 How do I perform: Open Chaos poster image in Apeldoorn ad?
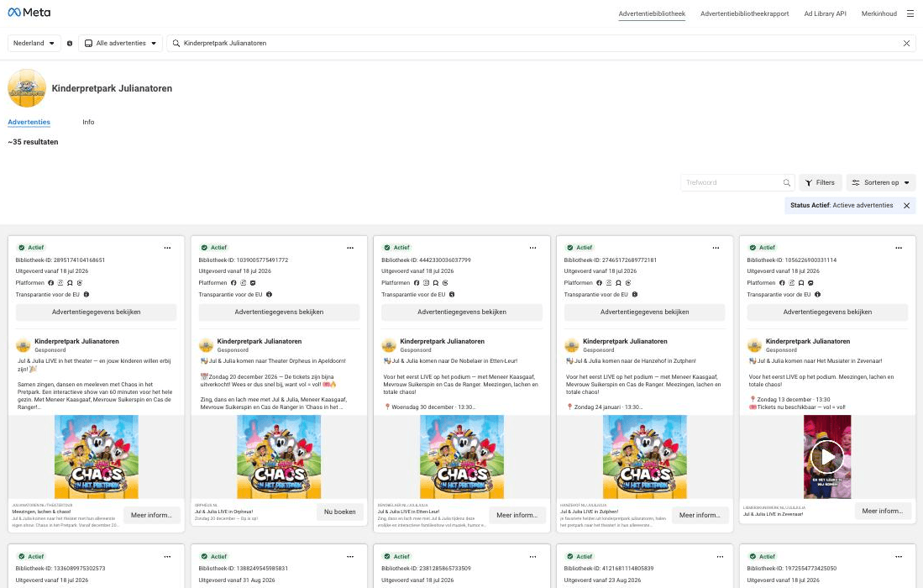pos(279,457)
